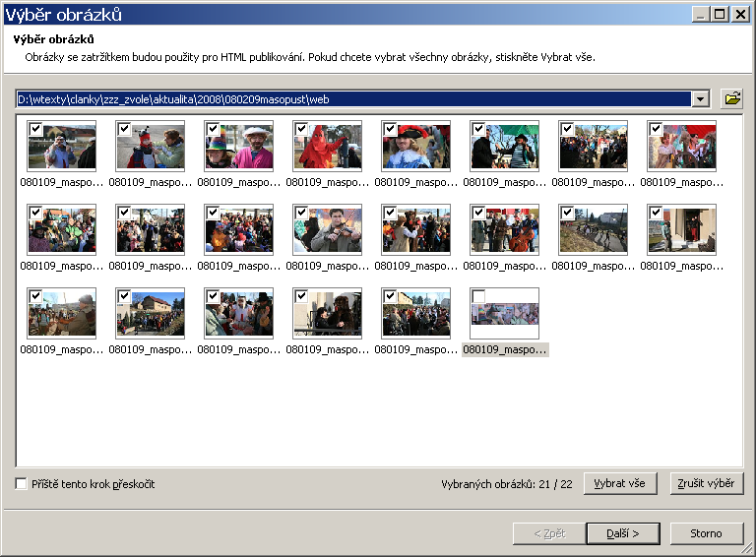Click Zrušit výběr to deselect all
Viewport: 756px width, 557px height.
(707, 483)
